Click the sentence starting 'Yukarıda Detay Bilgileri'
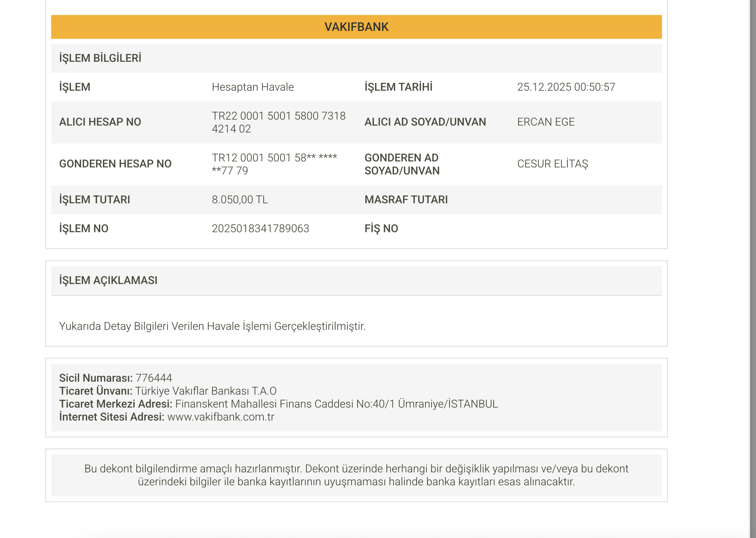The image size is (756, 538). (212, 326)
